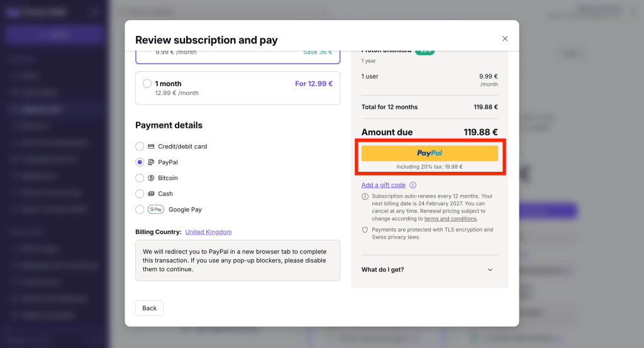Close the Review subscription dialog
This screenshot has width=644, height=348.
505,38
